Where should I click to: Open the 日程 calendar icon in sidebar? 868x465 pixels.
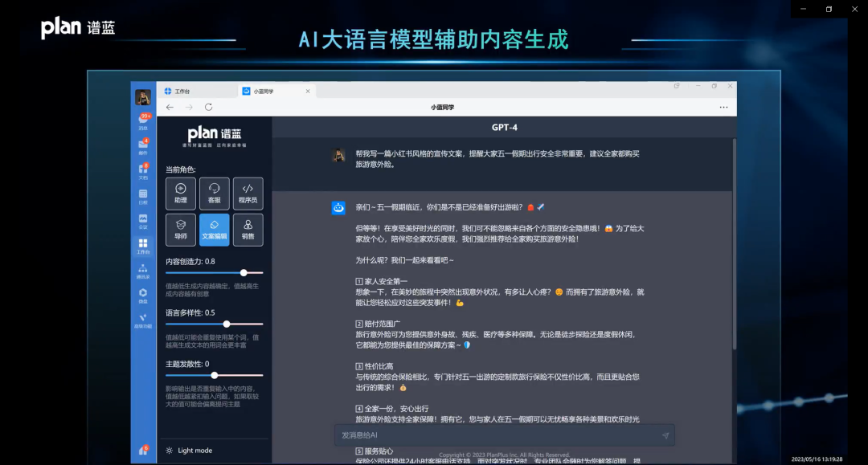[143, 196]
